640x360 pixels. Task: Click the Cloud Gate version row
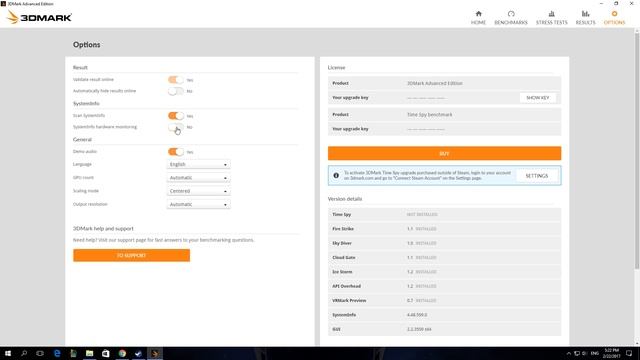[444, 258]
